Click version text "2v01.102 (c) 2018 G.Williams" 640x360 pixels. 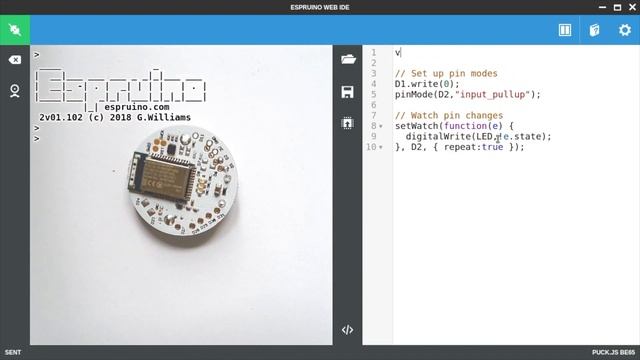pyautogui.click(x=115, y=118)
